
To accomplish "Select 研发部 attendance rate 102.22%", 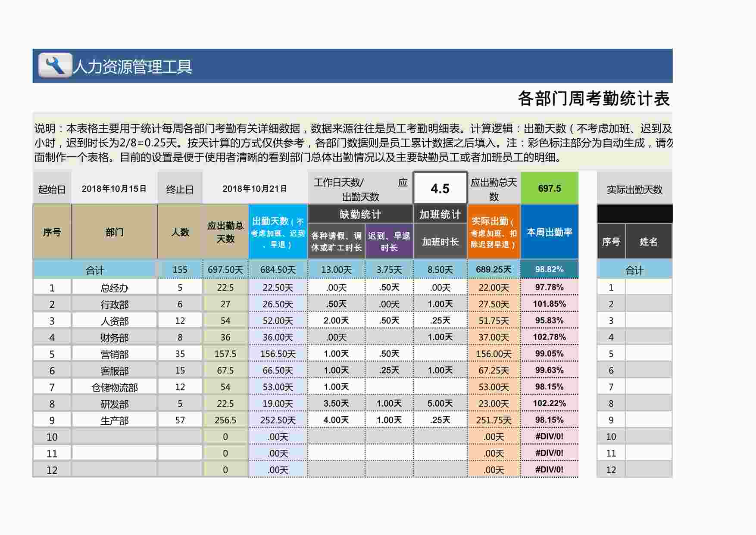I will [550, 404].
